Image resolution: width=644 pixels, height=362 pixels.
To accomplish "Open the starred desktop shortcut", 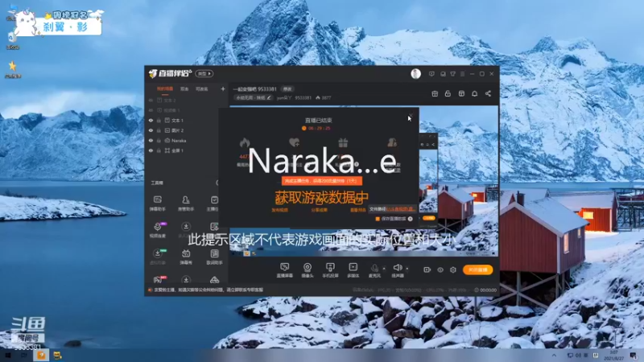I will tap(13, 69).
